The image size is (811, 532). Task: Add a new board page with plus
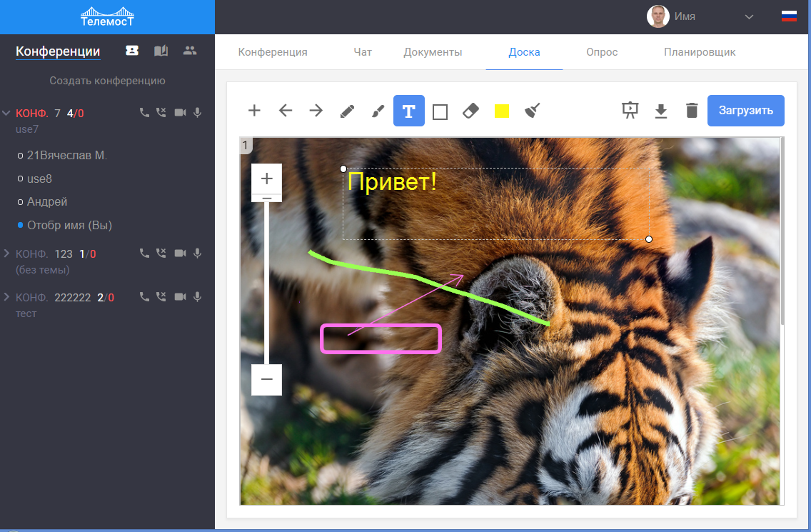point(254,111)
